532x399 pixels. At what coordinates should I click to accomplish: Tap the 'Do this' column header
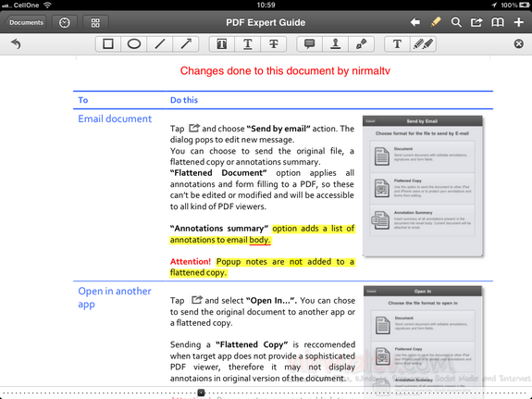click(184, 100)
